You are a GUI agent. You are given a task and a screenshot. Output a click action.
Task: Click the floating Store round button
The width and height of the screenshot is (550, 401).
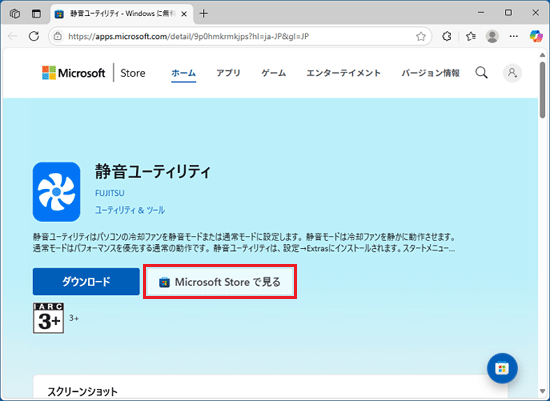pos(502,368)
